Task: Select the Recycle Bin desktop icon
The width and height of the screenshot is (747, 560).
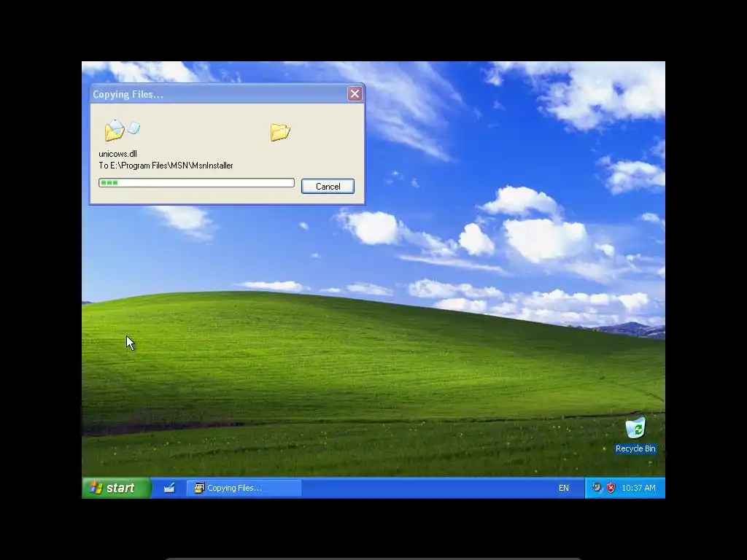Action: (x=635, y=427)
